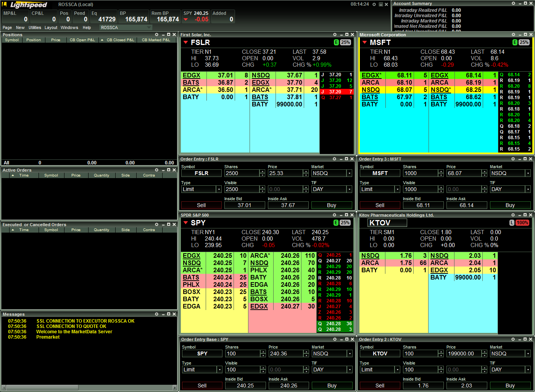Open the Windows menu
This screenshot has height=392, width=535.
click(69, 27)
